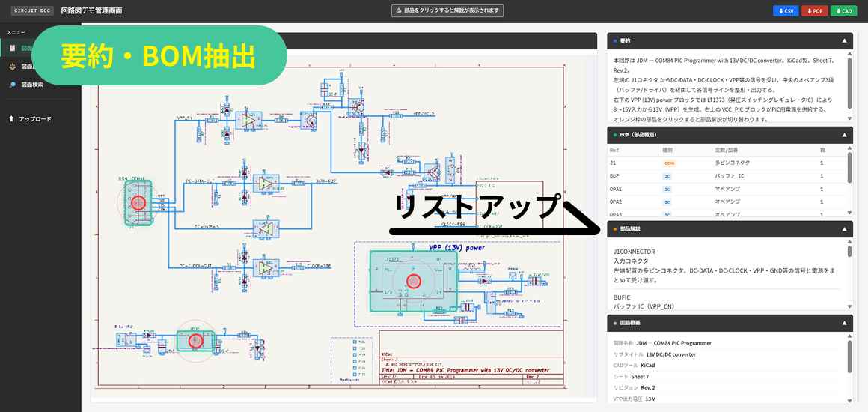
Task: Click the 'Sheet 7' value
Action: (x=640, y=377)
